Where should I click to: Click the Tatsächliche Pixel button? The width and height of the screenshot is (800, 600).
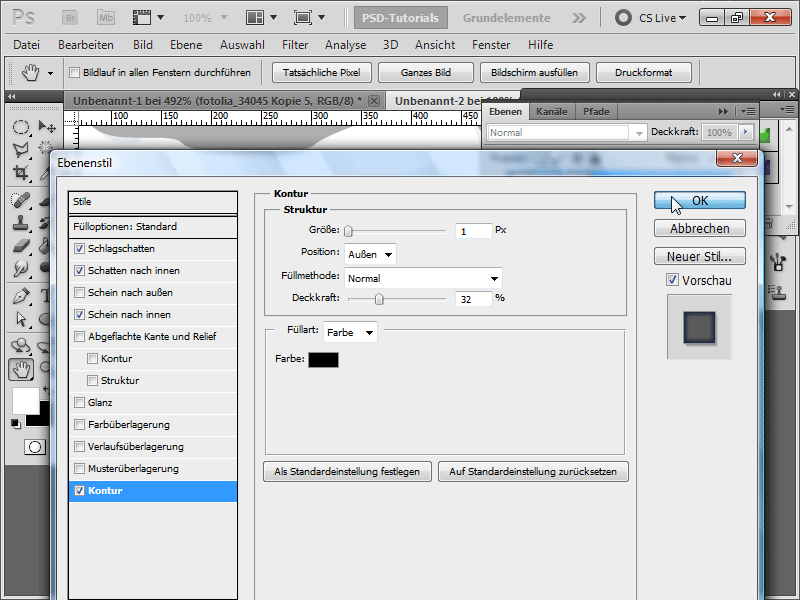(x=321, y=72)
